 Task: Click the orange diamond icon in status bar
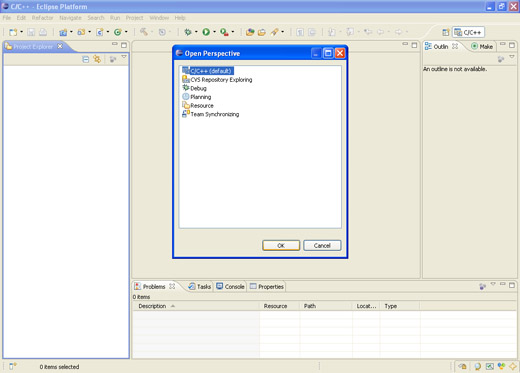coord(513,366)
